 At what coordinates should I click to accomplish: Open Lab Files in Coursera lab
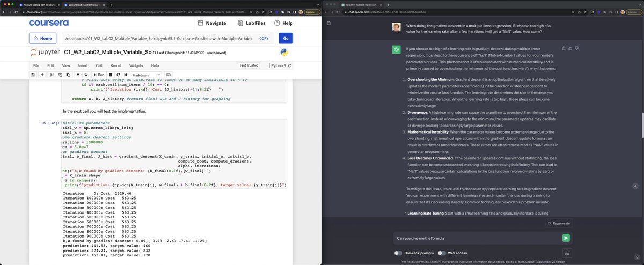click(x=251, y=23)
